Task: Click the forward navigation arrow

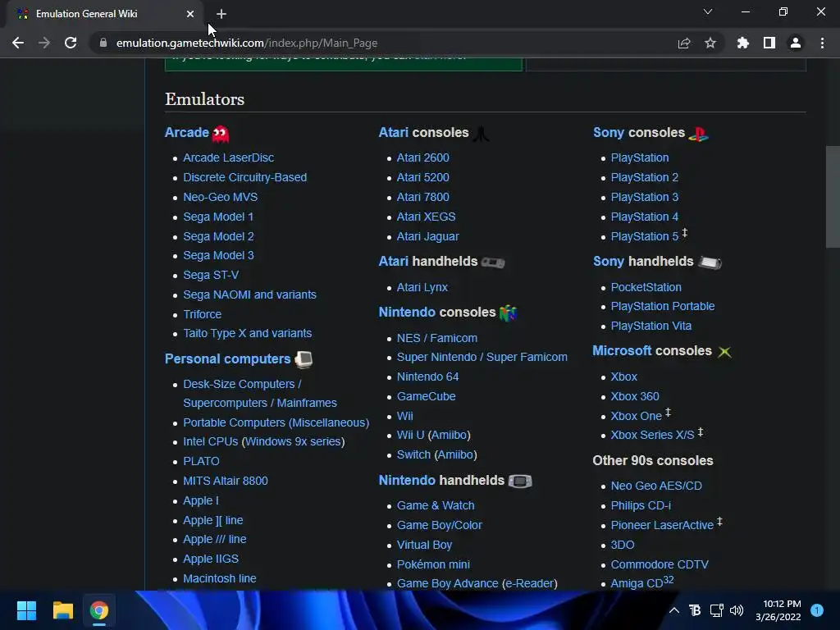Action: [x=44, y=43]
